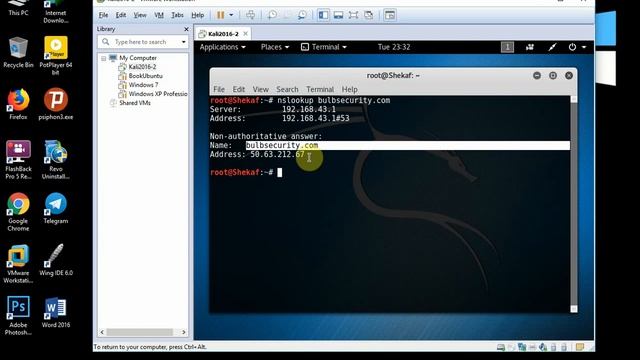Open the VMware Help menu
640x360 pixels.
198,15
